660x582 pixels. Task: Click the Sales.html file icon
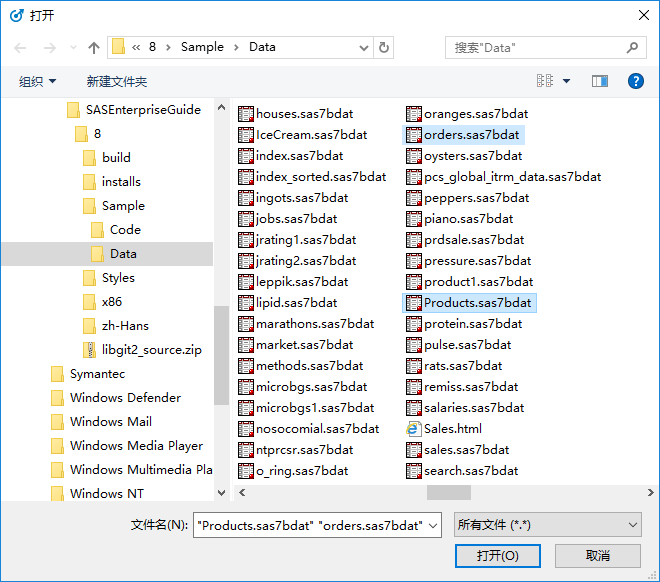pyautogui.click(x=414, y=429)
